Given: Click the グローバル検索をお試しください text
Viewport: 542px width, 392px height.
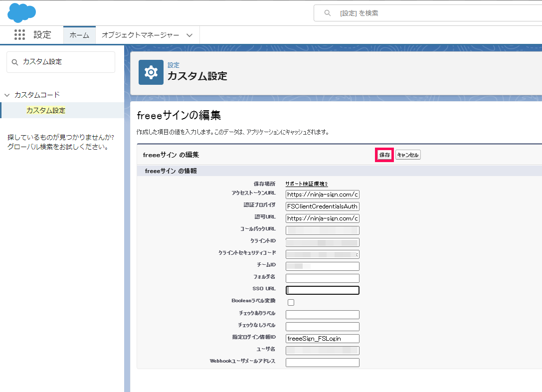Looking at the screenshot, I should point(58,147).
